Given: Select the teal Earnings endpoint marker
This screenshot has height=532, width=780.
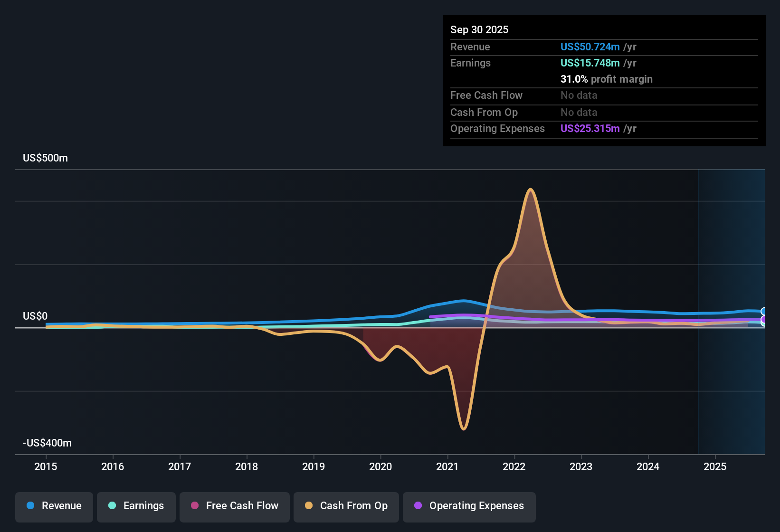Looking at the screenshot, I should pos(763,324).
